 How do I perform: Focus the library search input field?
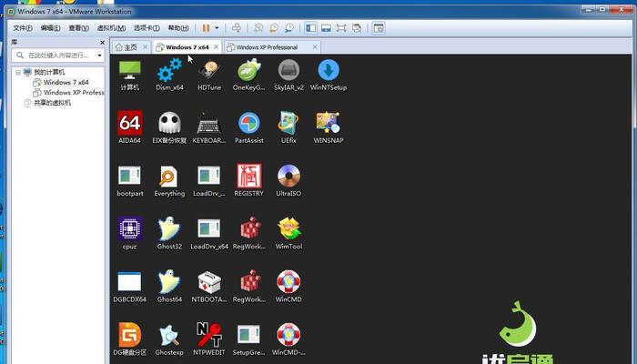coord(57,56)
